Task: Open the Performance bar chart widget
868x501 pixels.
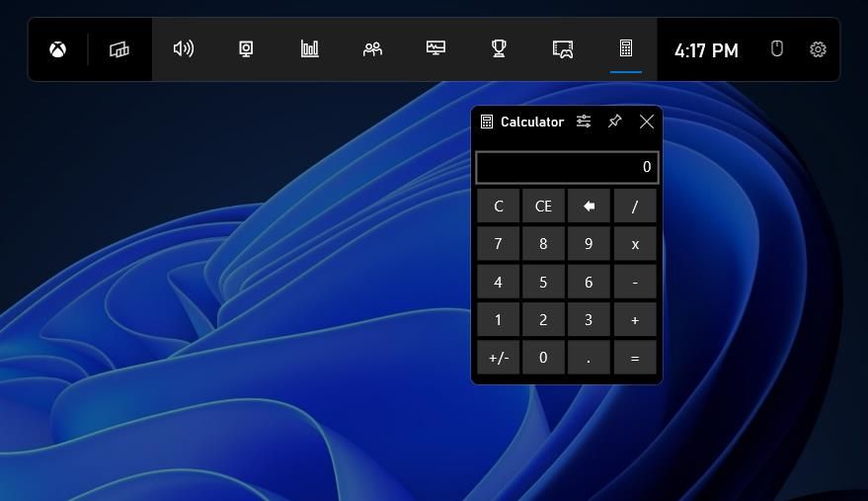Action: pyautogui.click(x=309, y=48)
